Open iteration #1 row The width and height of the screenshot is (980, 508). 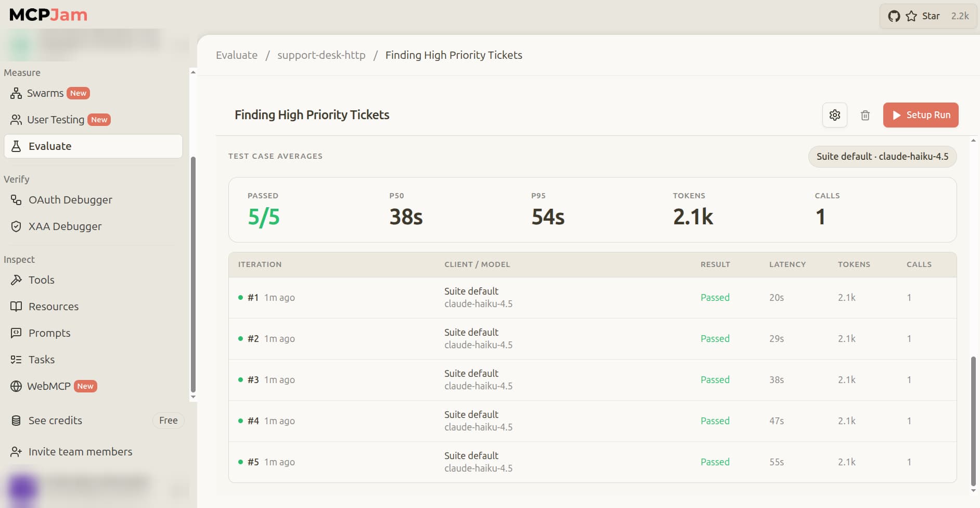coord(592,298)
